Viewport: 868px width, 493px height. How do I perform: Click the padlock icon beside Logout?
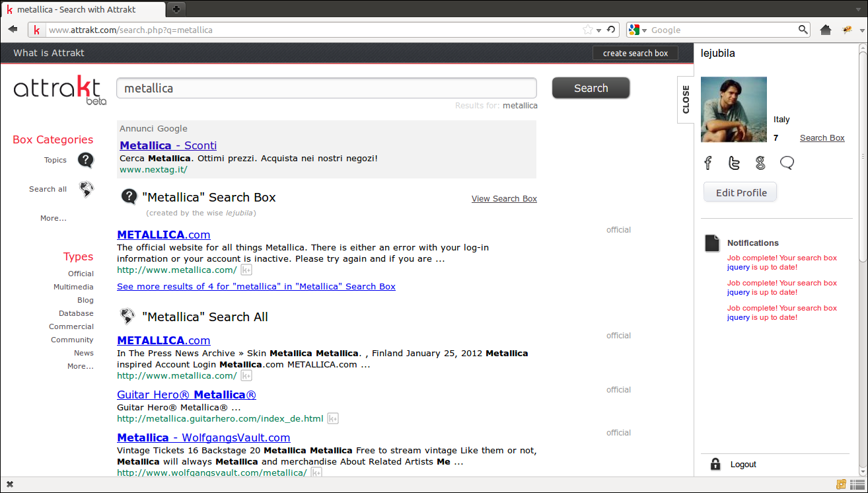click(x=715, y=464)
